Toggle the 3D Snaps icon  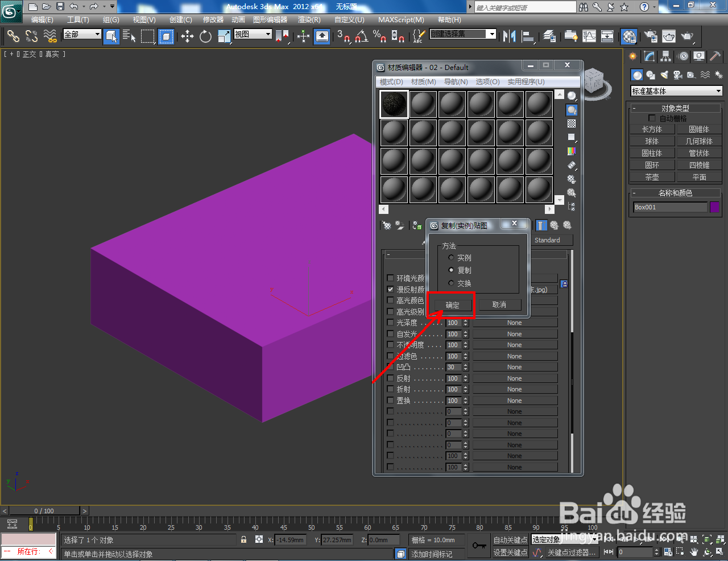tap(343, 36)
